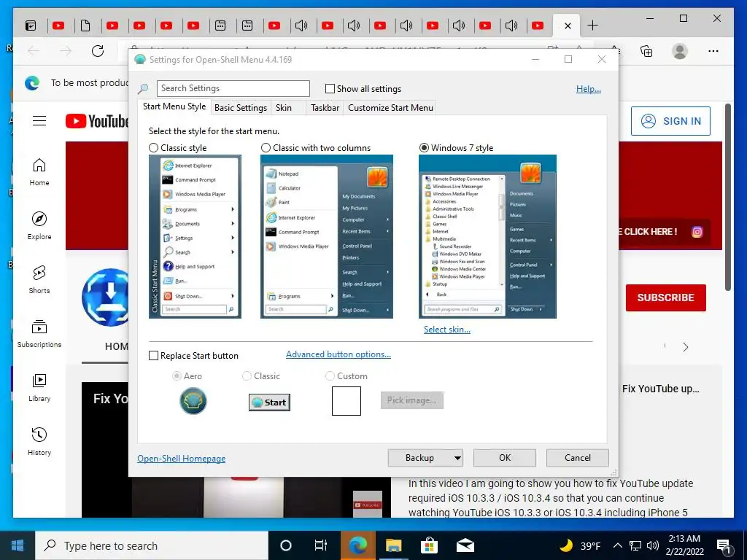Click the Select skin link
The width and height of the screenshot is (747, 560).
[447, 330]
